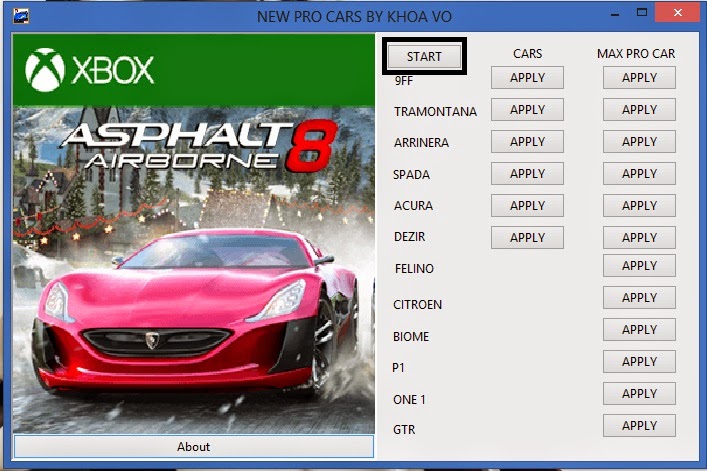Apply P1 max pro car

click(639, 361)
